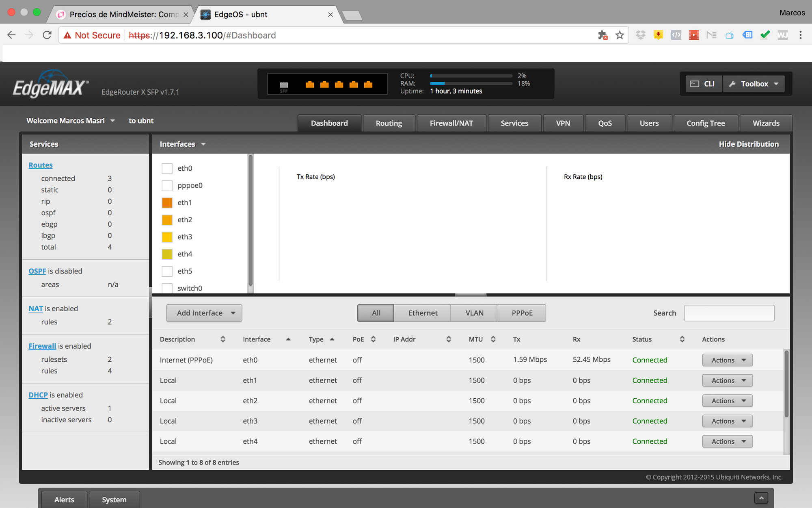
Task: Open the Services tab
Action: click(x=514, y=123)
